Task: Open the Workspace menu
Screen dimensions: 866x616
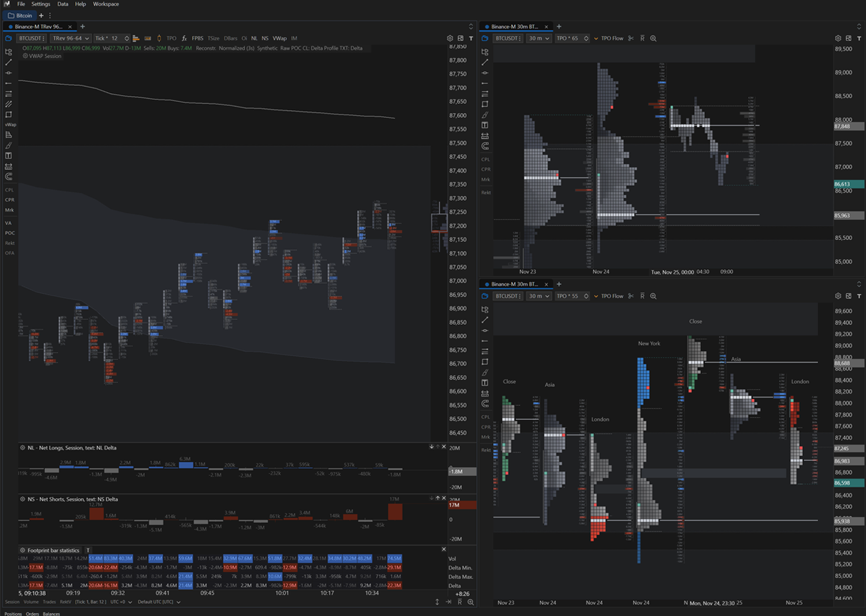Action: 106,4
